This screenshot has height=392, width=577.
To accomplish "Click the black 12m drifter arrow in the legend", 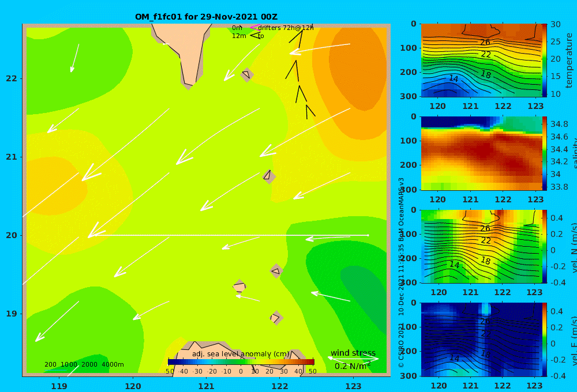I will (x=255, y=36).
